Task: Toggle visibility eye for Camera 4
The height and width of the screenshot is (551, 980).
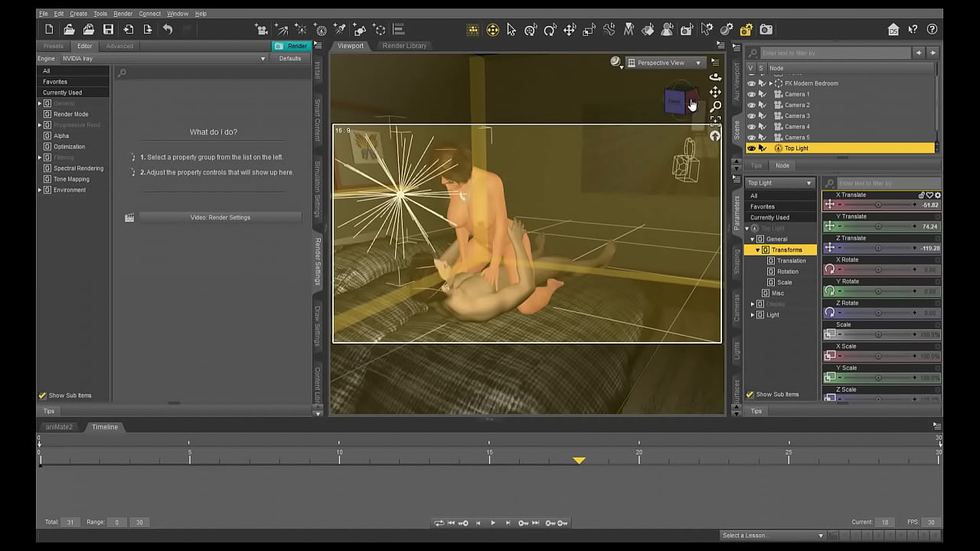Action: [x=751, y=127]
